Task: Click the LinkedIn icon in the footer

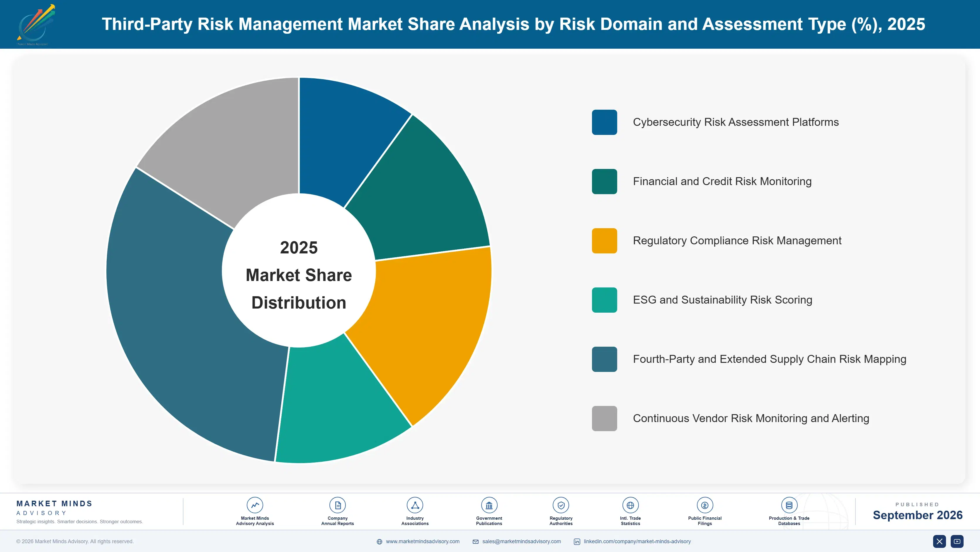Action: 577,542
